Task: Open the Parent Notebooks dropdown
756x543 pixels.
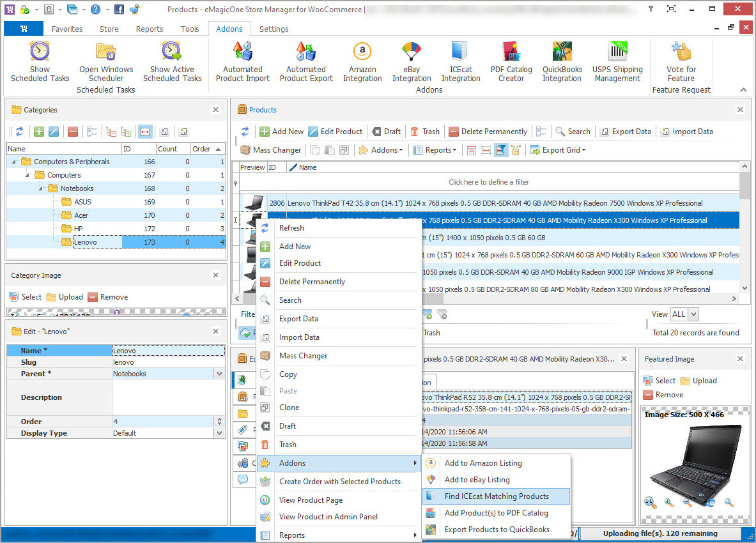Action: pyautogui.click(x=219, y=374)
